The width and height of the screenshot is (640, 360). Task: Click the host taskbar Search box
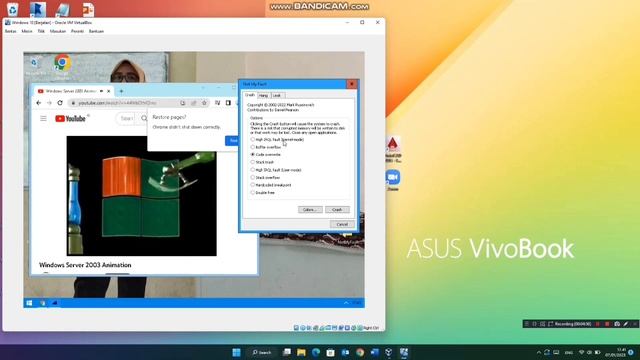[x=262, y=352]
